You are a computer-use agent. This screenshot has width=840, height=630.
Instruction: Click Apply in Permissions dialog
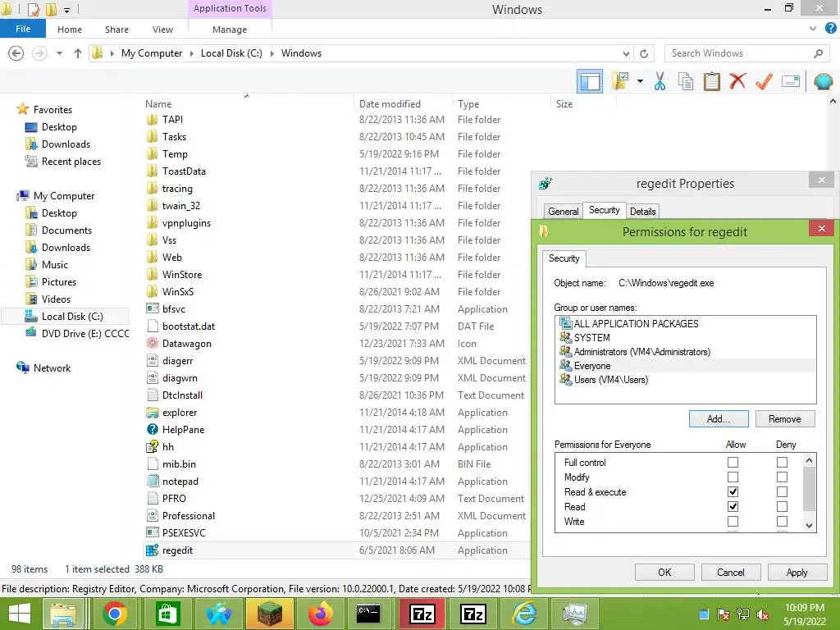797,572
